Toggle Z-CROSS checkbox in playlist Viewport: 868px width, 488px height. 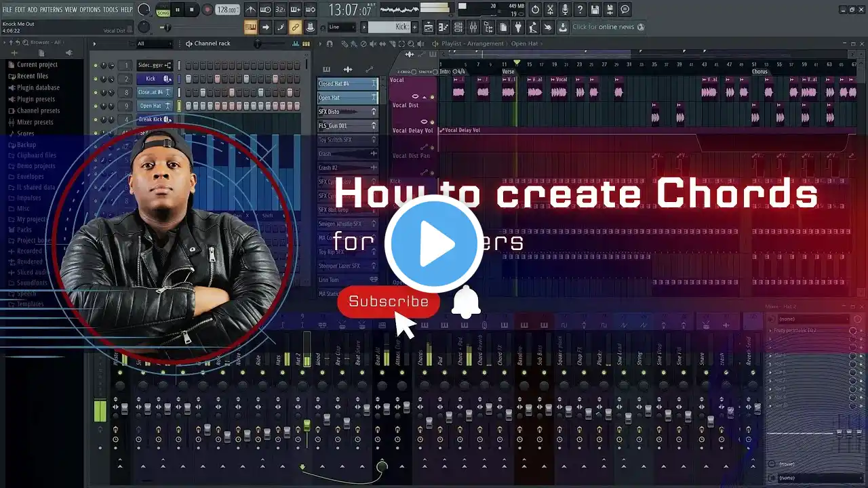[414, 72]
